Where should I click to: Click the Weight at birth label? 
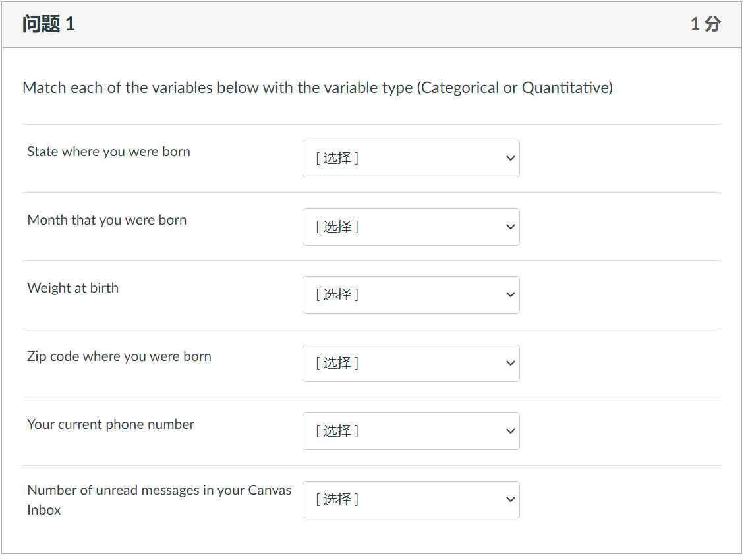click(72, 288)
